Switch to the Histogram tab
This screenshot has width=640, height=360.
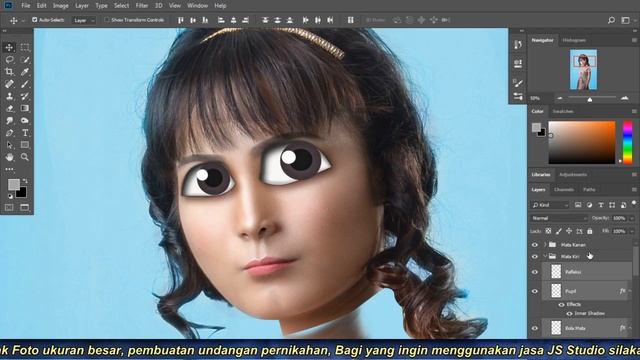coord(574,40)
